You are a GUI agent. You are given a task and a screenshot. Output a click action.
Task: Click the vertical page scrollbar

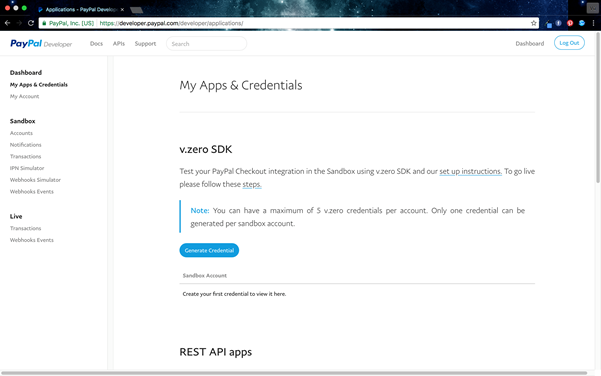tap(598, 107)
